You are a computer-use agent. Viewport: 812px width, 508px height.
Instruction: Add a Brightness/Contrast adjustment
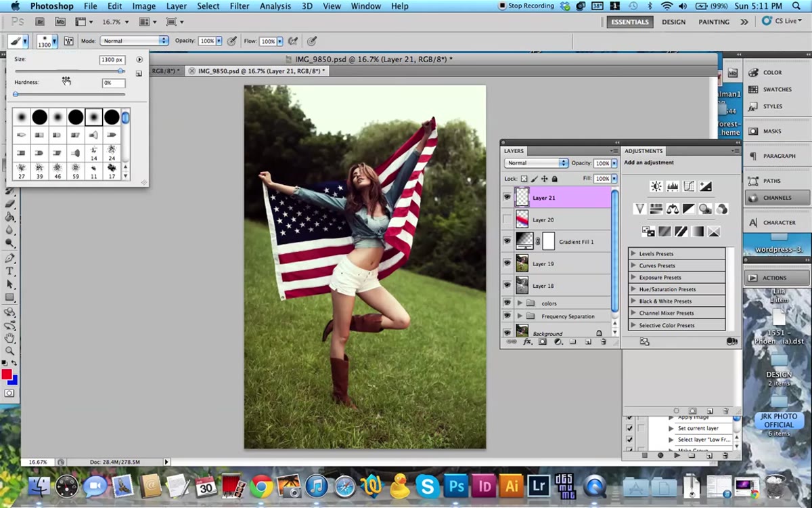point(656,186)
